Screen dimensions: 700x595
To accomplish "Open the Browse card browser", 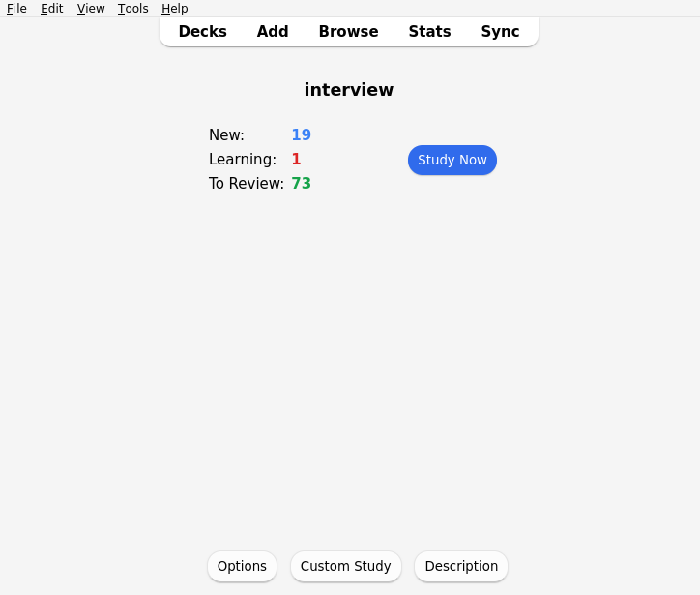I will coord(349,31).
